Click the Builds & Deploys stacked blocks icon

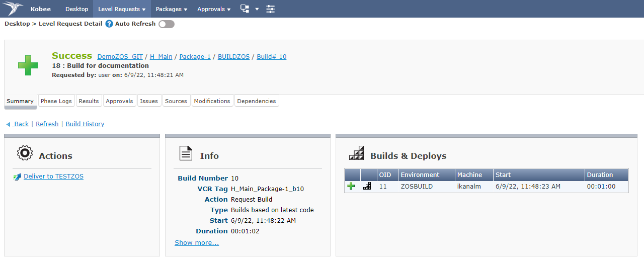(x=356, y=153)
